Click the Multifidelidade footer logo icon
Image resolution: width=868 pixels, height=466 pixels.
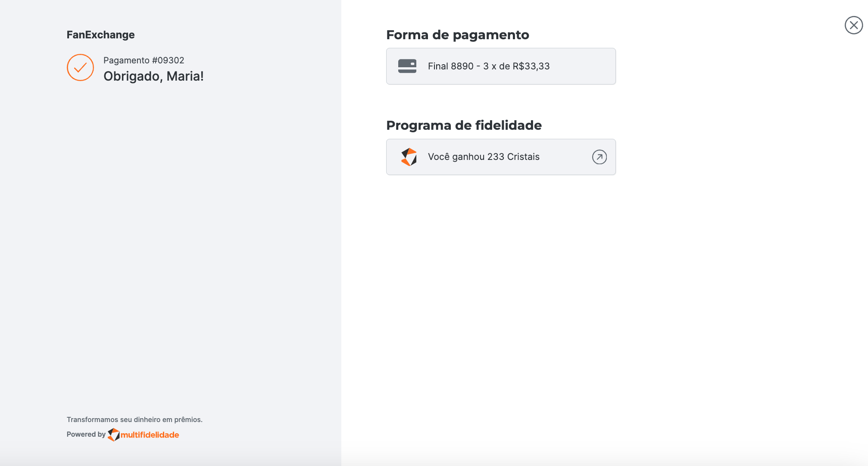pos(113,435)
